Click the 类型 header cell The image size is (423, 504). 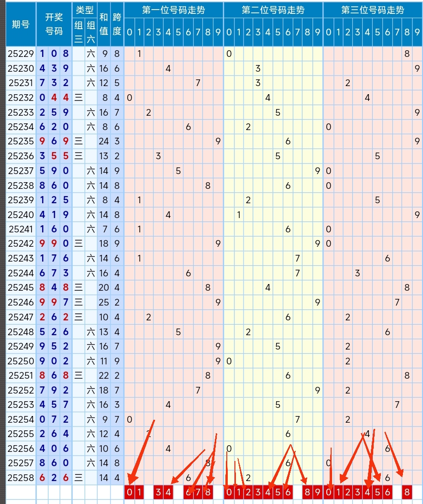[x=85, y=10]
